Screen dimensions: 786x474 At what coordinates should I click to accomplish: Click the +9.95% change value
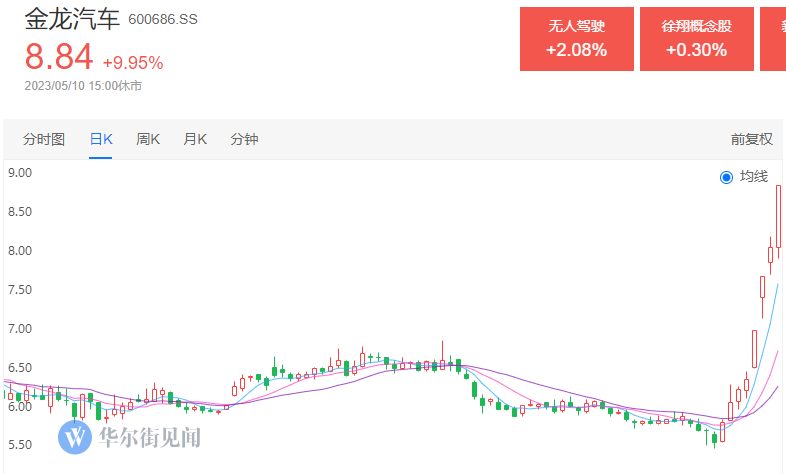click(x=133, y=63)
